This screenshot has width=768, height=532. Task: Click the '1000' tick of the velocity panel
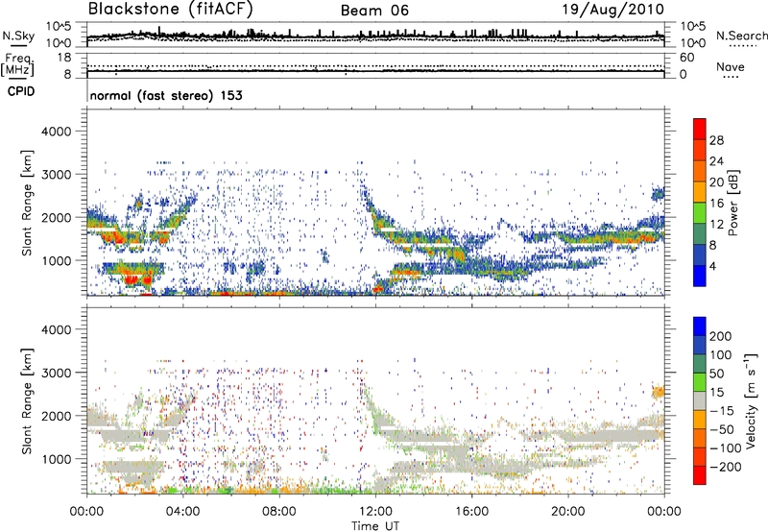pyautogui.click(x=57, y=459)
